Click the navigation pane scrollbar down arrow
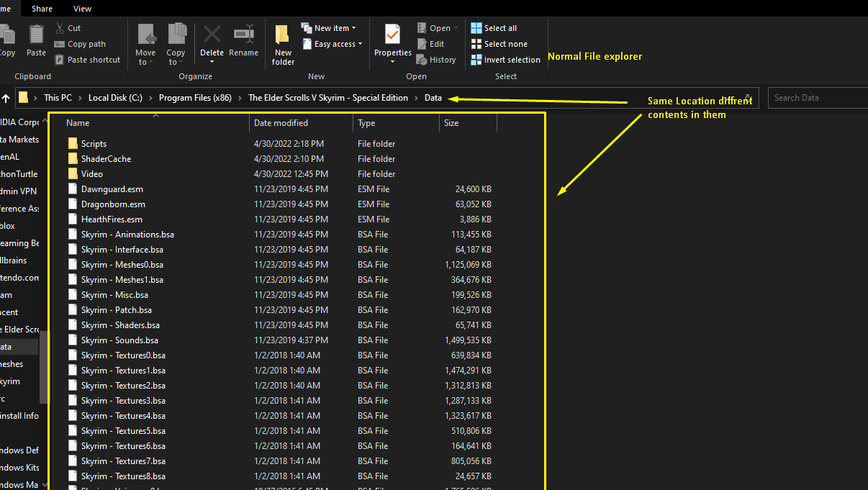 tap(45, 485)
